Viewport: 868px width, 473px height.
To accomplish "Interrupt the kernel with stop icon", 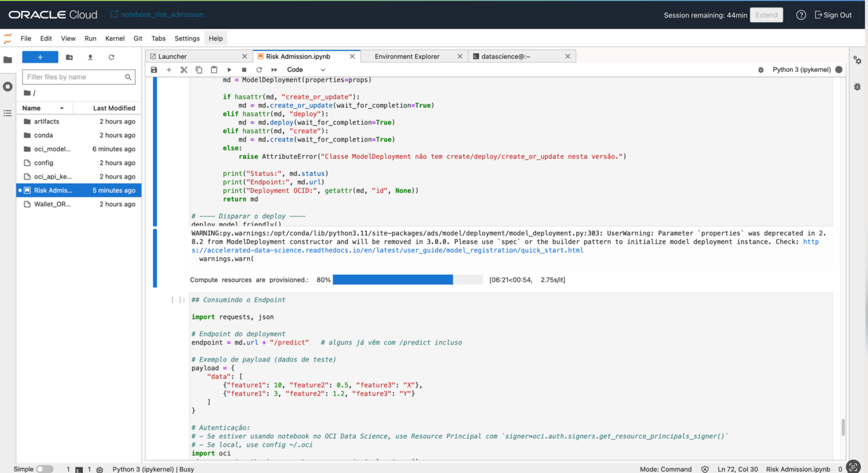I will pyautogui.click(x=244, y=70).
